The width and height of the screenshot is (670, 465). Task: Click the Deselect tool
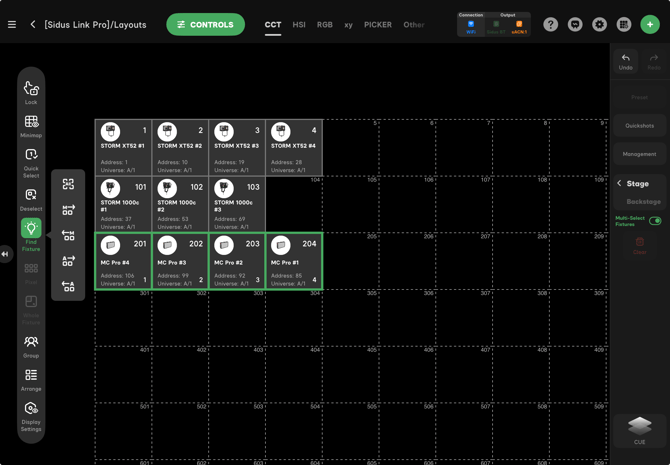[31, 198]
